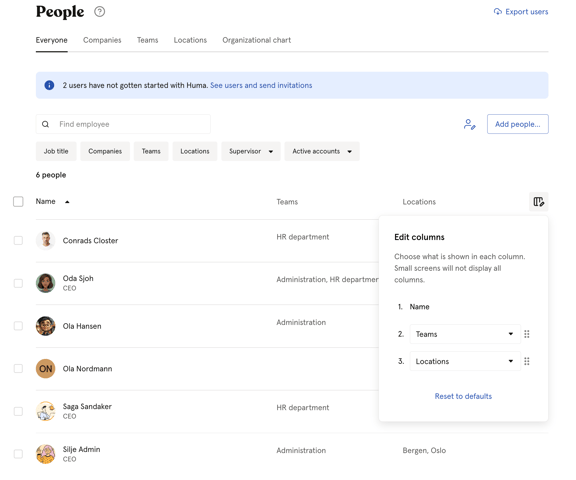This screenshot has width=576, height=480.
Task: Sort by the Name column header
Action: click(x=46, y=201)
